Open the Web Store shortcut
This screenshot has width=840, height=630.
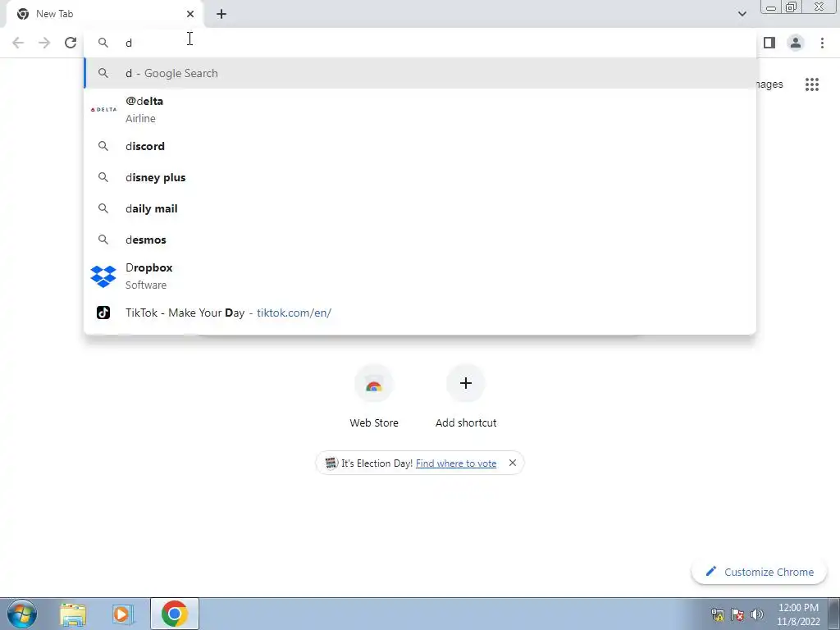point(374,397)
